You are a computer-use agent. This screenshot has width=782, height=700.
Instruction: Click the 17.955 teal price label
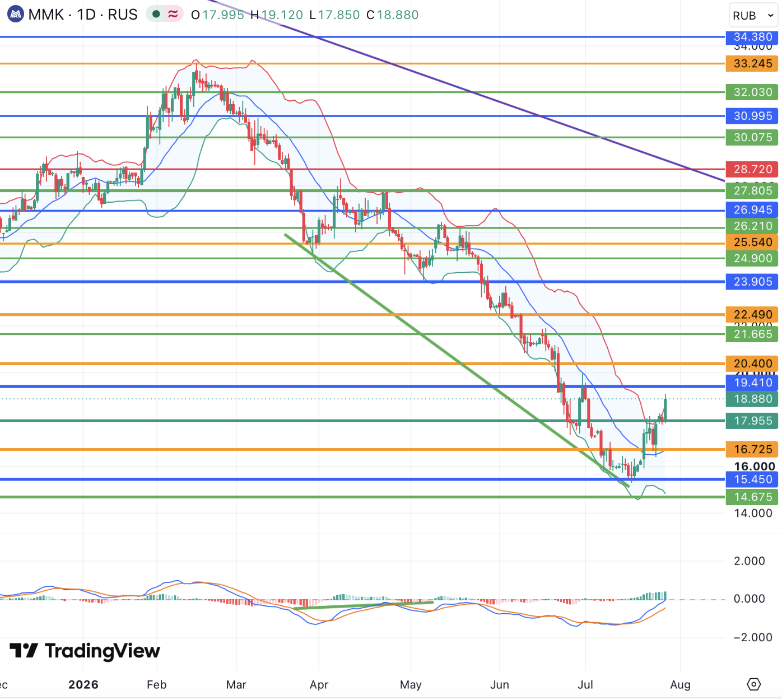tap(752, 421)
